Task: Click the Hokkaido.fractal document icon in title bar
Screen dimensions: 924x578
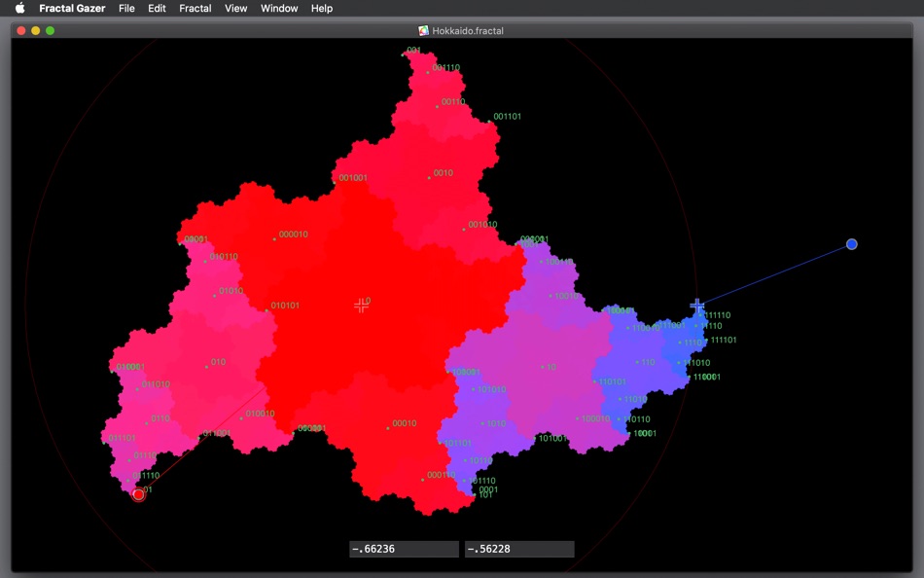Action: pos(423,31)
